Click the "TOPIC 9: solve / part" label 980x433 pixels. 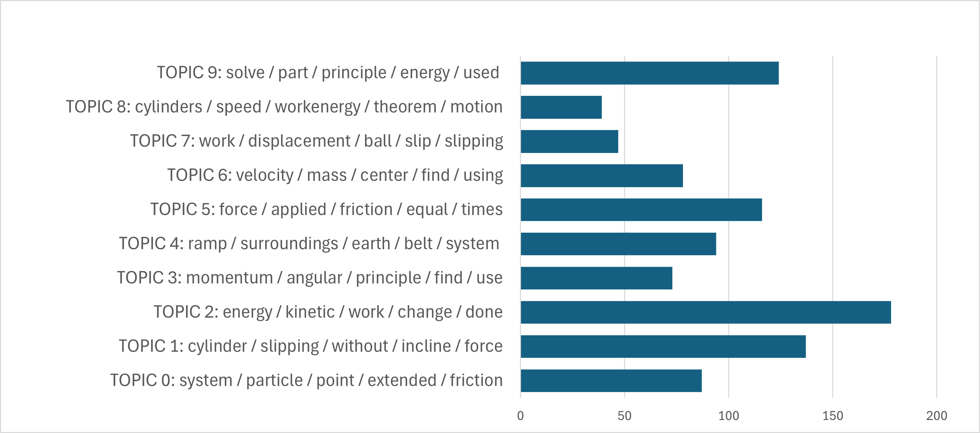[328, 73]
